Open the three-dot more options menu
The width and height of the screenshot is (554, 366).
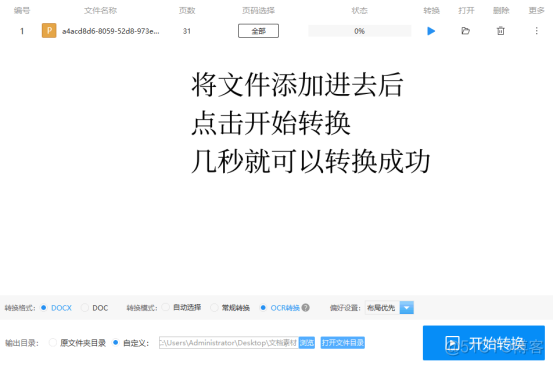536,31
